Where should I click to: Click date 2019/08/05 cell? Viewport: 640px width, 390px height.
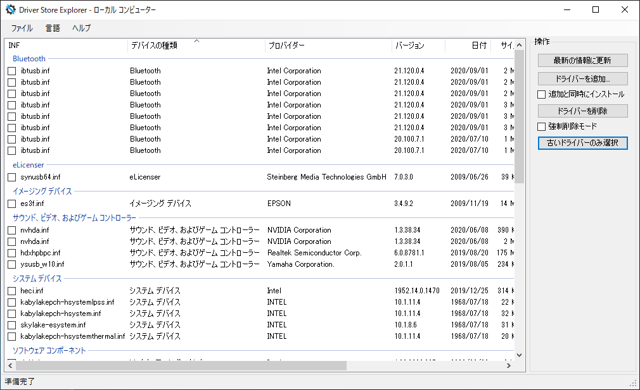(x=469, y=264)
